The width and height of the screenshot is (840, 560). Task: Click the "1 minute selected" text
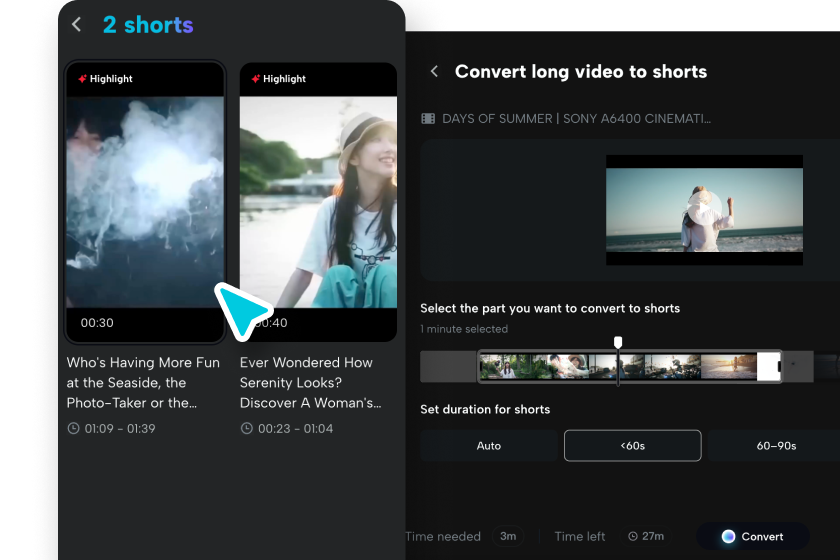464,329
